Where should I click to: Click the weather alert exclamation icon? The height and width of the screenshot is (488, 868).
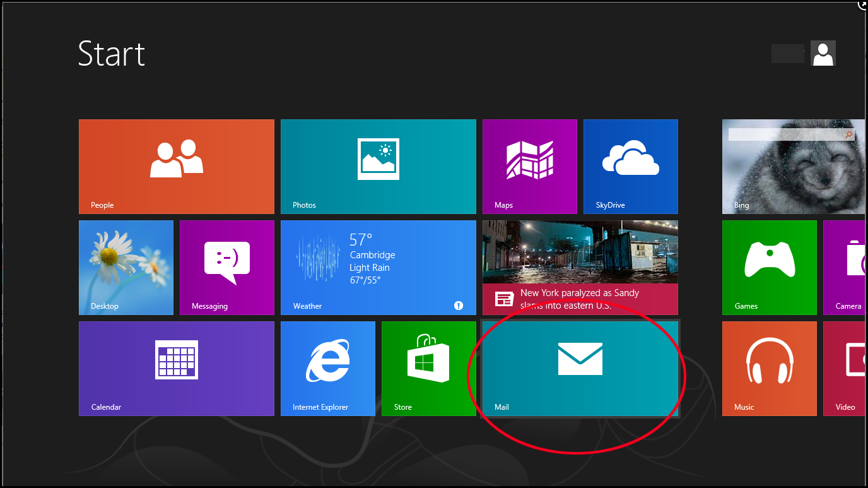459,306
